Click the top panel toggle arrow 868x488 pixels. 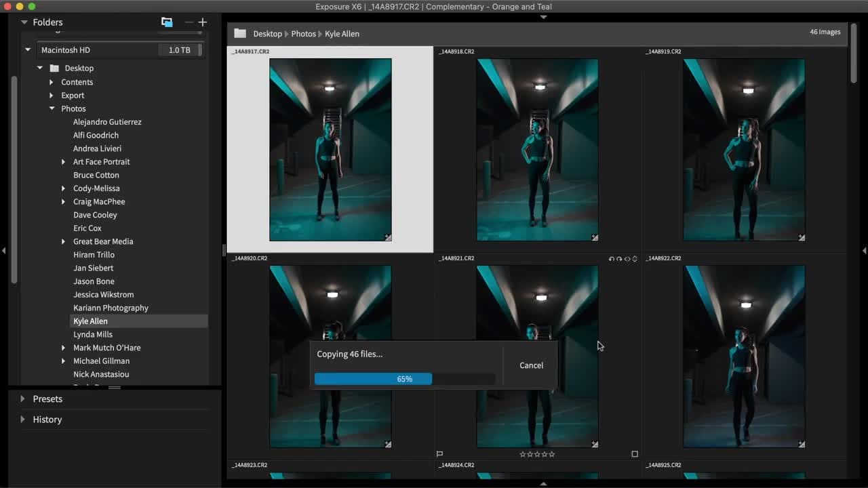tap(543, 17)
